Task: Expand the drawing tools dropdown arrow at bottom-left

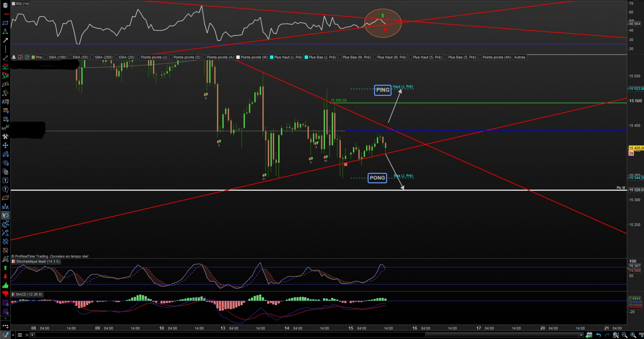Action: 13,335
